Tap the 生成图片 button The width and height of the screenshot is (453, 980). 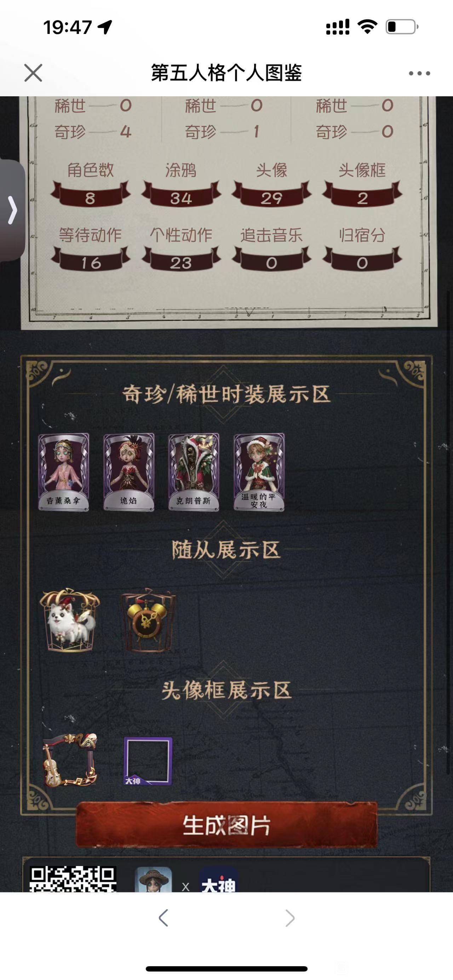227,825
